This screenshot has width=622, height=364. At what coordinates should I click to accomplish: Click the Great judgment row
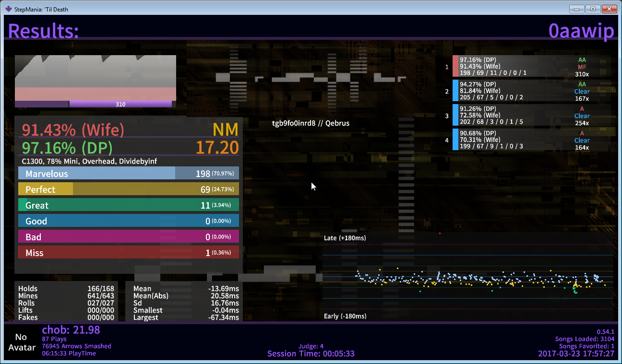point(128,205)
